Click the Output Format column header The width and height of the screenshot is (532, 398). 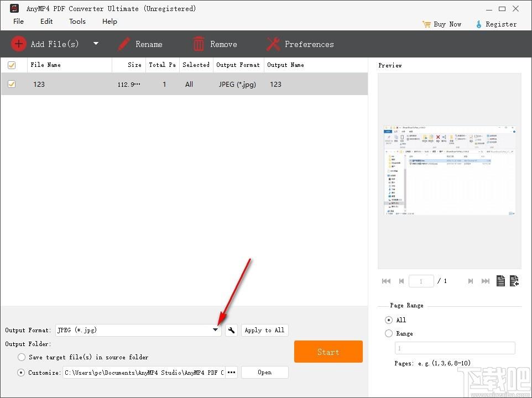point(238,65)
